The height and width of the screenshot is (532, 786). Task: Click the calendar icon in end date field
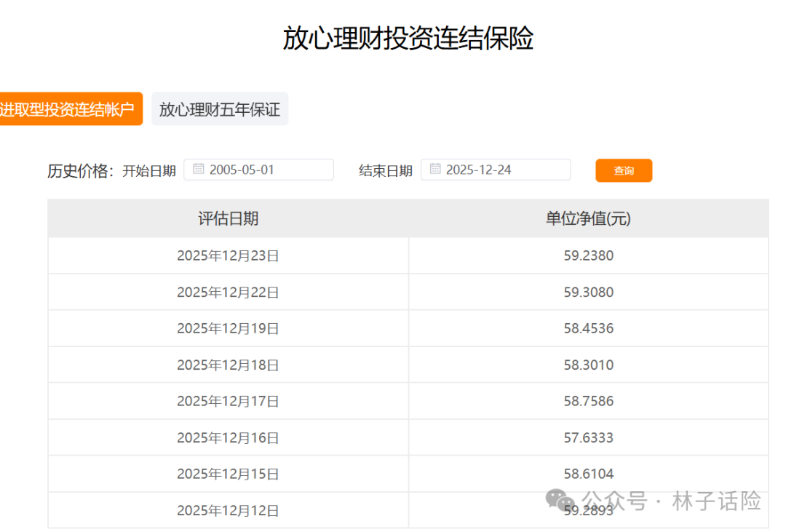coord(435,170)
